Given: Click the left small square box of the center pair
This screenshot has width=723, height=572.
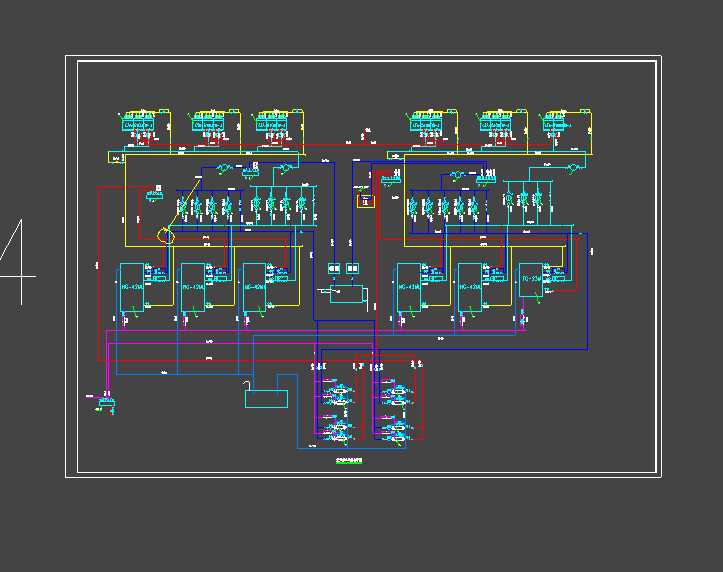Looking at the screenshot, I should tap(334, 268).
